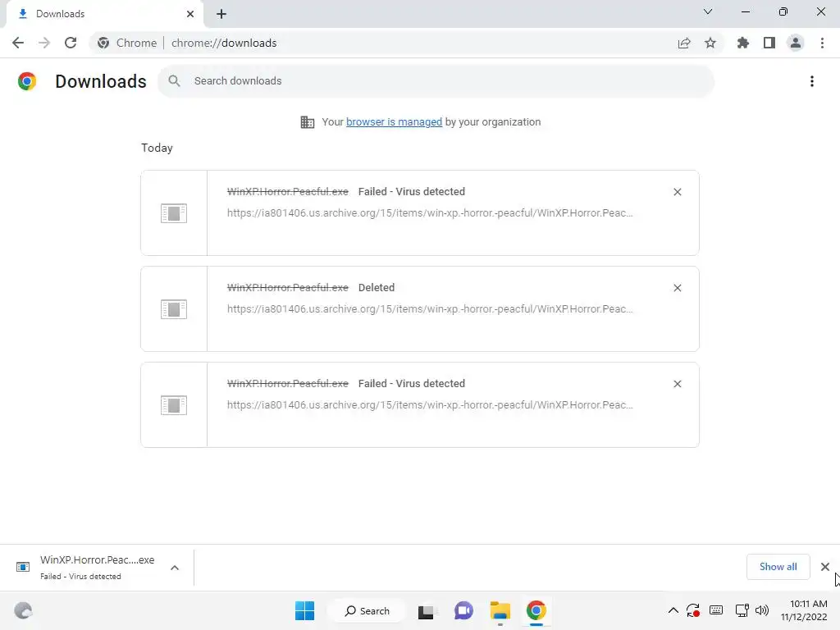Click the archive.org URL in the third entry
Image resolution: width=840 pixels, height=630 pixels.
coord(430,404)
